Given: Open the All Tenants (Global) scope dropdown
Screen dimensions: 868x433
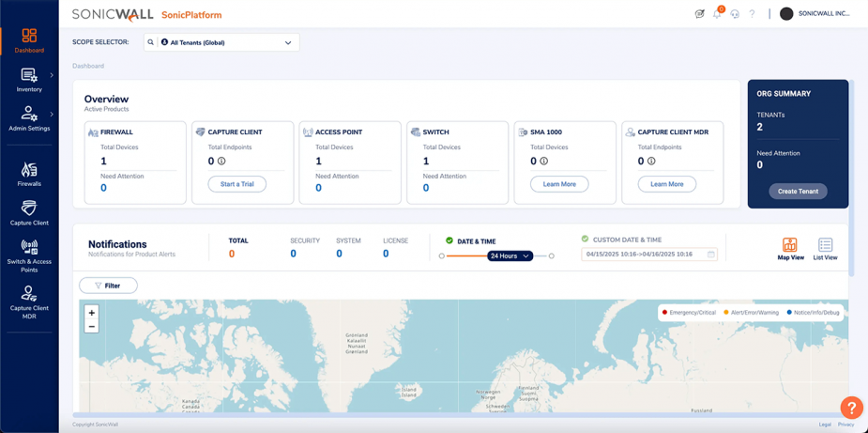Looking at the screenshot, I should click(x=221, y=42).
